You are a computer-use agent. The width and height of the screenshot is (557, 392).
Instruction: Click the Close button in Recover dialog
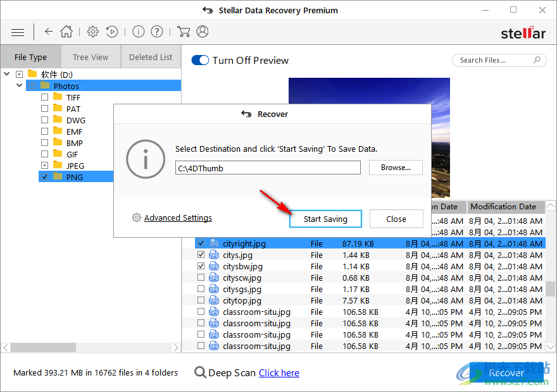pyautogui.click(x=396, y=219)
